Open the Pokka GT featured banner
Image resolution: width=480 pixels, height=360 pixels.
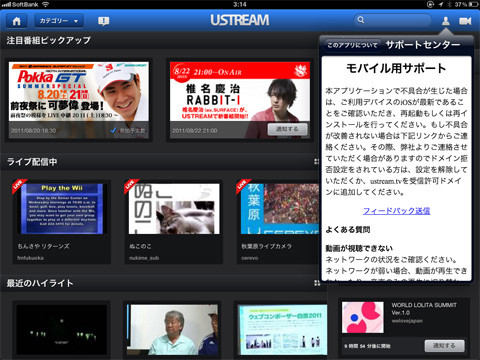(79, 99)
